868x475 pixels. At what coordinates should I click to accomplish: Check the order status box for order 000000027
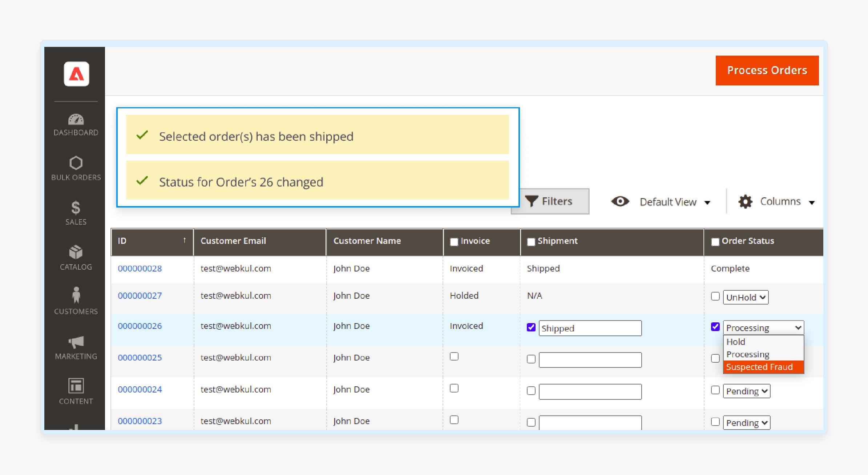click(x=715, y=296)
